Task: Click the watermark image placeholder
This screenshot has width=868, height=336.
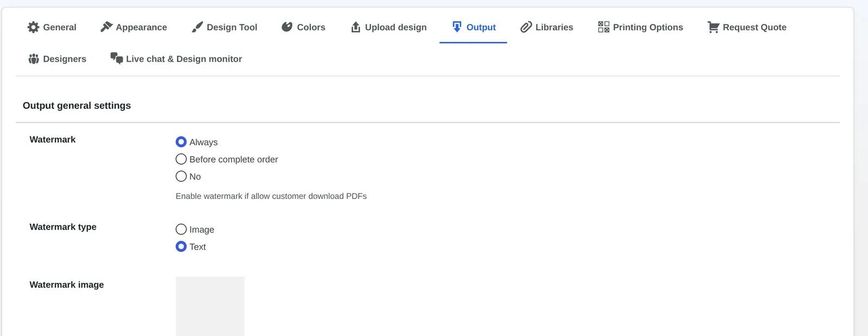Action: point(210,306)
